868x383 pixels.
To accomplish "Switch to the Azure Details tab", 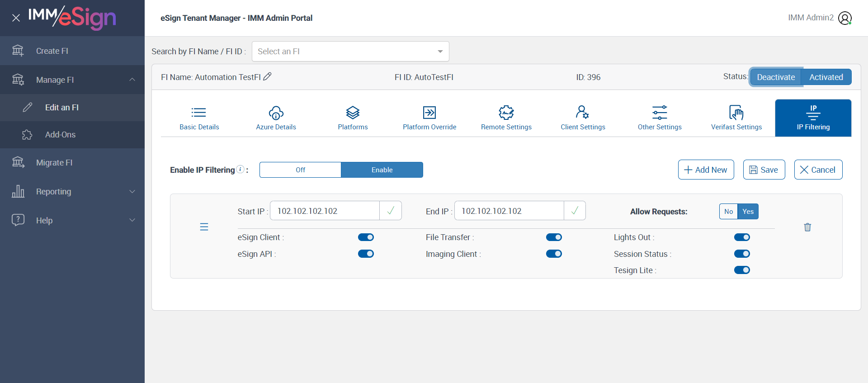I will (276, 118).
